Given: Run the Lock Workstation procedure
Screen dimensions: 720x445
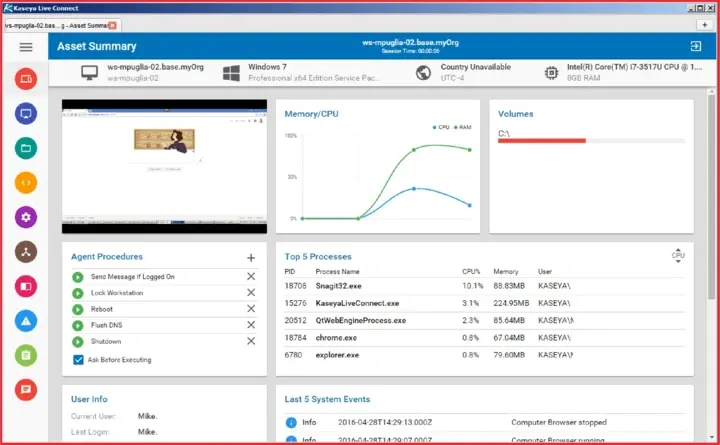Looking at the screenshot, I should (x=78, y=293).
